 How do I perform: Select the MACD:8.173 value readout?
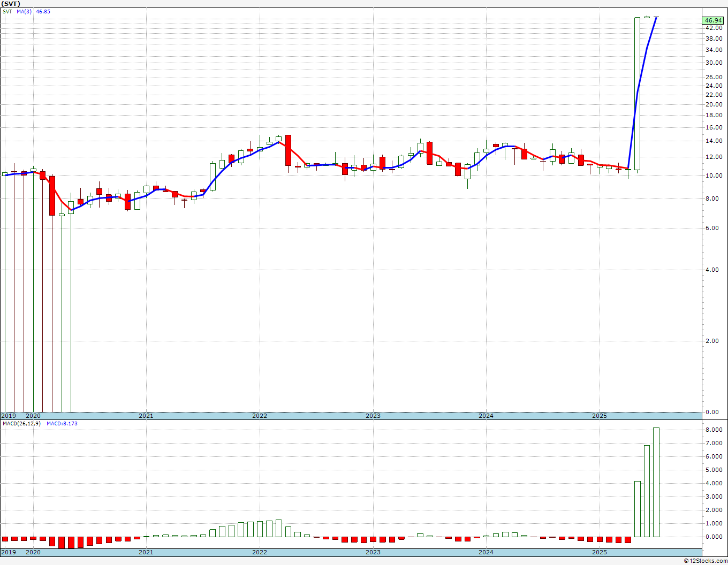pyautogui.click(x=62, y=424)
